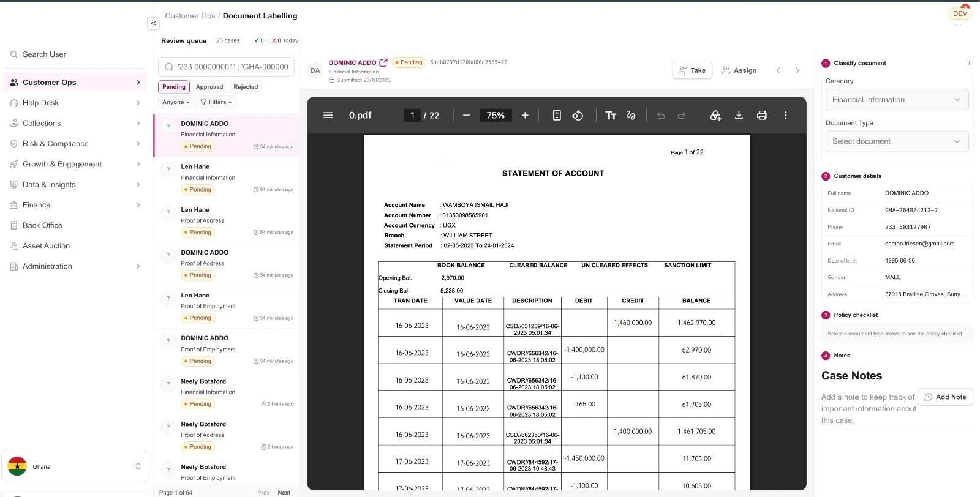Select DOMINIC ADDO Proof of Address case
The image size is (980, 497).
[x=227, y=264]
